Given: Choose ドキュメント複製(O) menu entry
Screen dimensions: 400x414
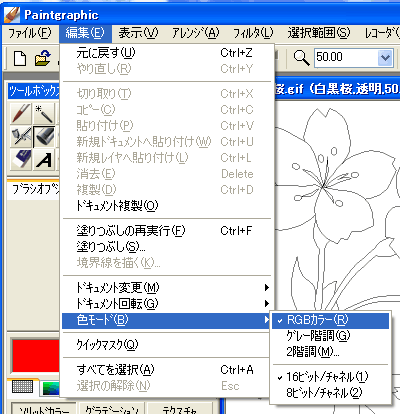Looking at the screenshot, I should (x=167, y=206).
